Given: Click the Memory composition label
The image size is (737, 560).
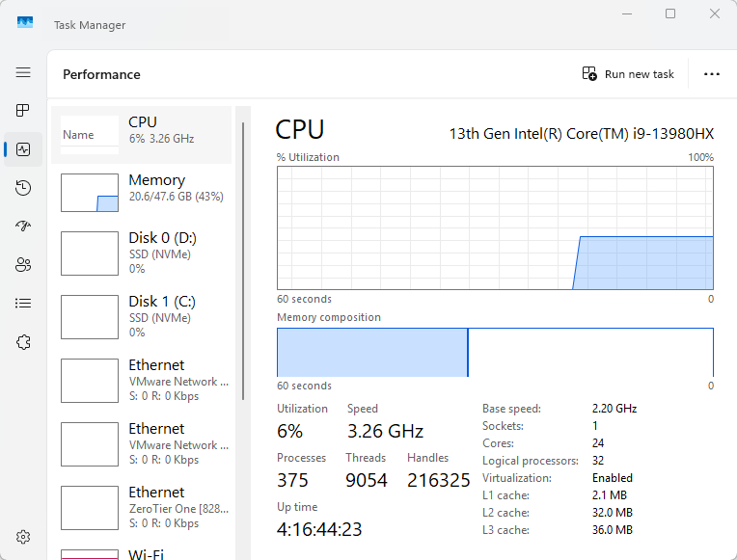Looking at the screenshot, I should click(x=329, y=317).
